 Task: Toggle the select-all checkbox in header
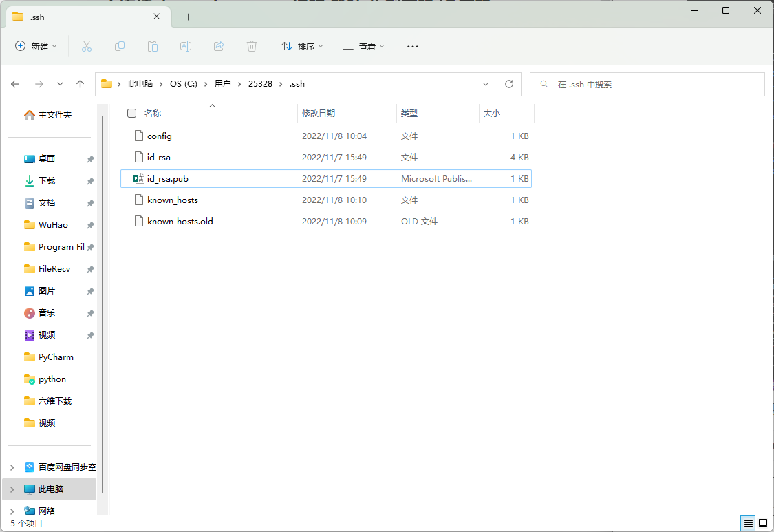(132, 114)
